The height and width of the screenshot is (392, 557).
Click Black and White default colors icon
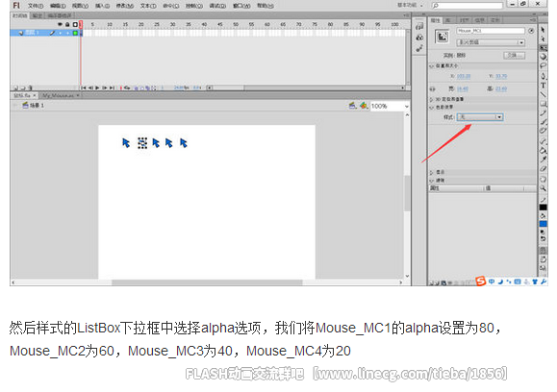pos(544,232)
